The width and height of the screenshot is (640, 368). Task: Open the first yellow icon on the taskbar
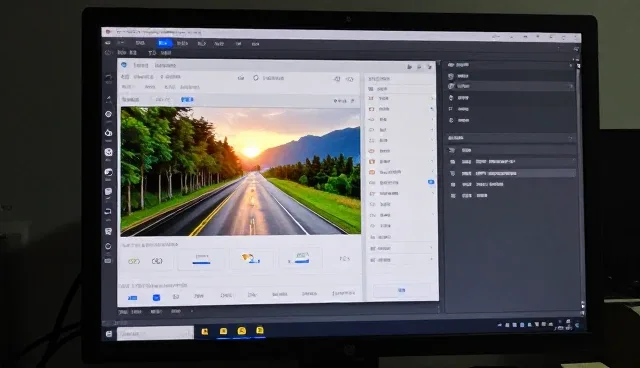[x=205, y=331]
